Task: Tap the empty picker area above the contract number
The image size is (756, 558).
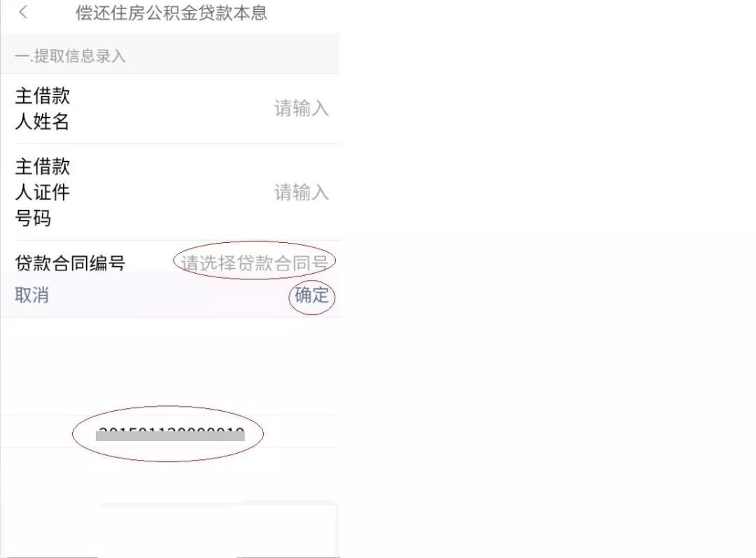Action: click(170, 367)
